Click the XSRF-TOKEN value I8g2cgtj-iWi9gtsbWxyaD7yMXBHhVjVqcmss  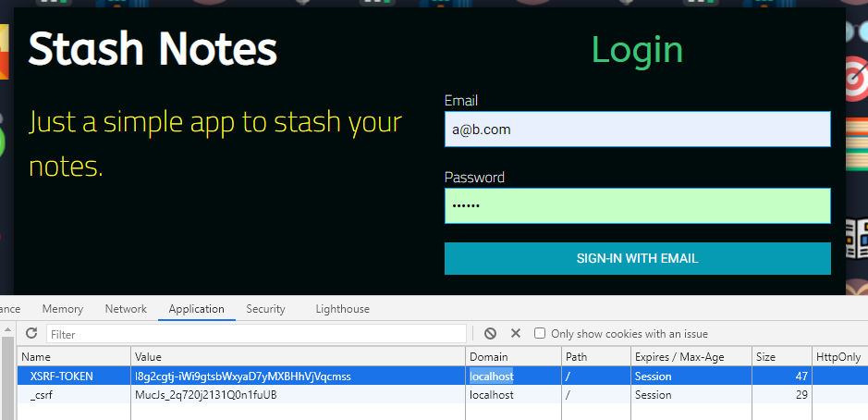pyautogui.click(x=243, y=377)
